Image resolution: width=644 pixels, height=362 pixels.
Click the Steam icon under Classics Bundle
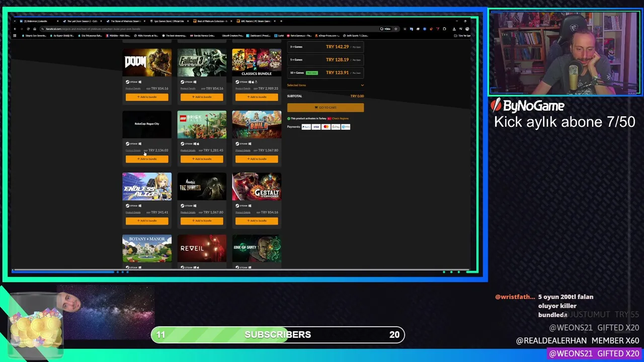pos(237,81)
